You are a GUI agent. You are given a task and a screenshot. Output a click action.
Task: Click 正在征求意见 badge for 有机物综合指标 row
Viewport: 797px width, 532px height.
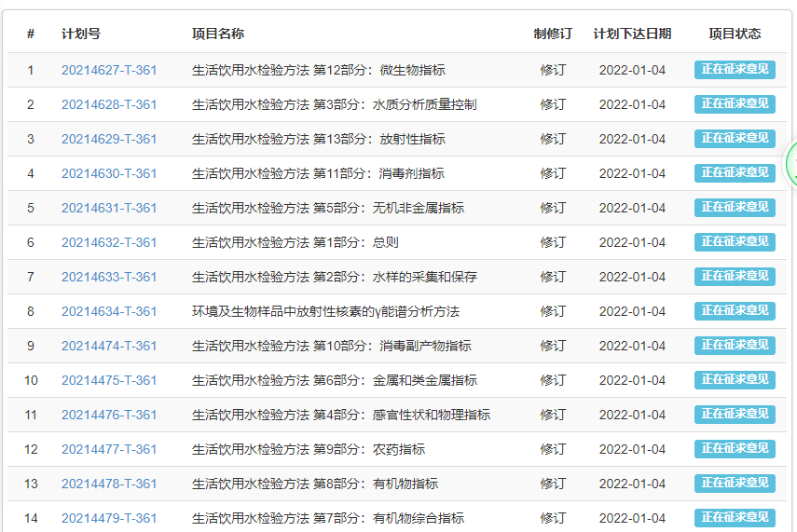pos(735,518)
